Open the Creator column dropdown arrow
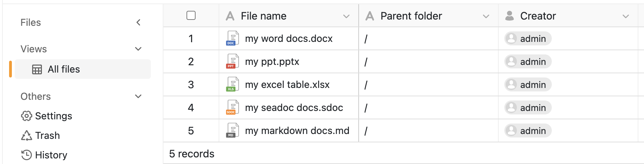The width and height of the screenshot is (644, 164). 625,16
